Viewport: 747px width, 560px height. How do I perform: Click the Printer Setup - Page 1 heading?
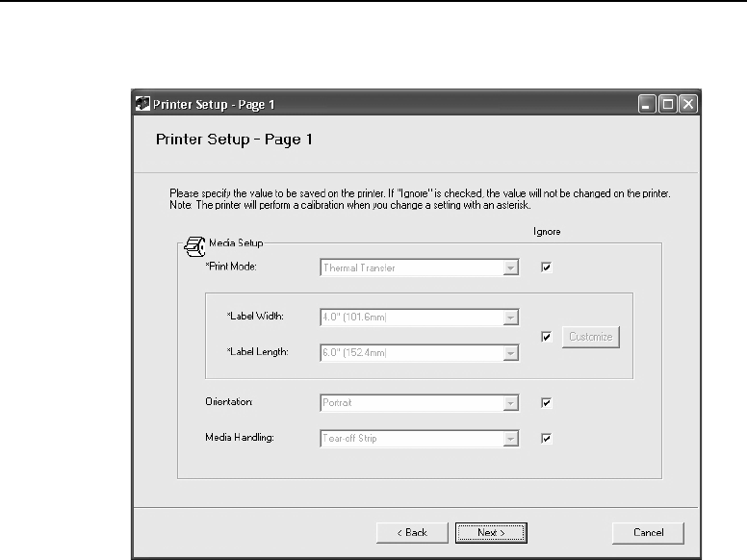[234, 140]
